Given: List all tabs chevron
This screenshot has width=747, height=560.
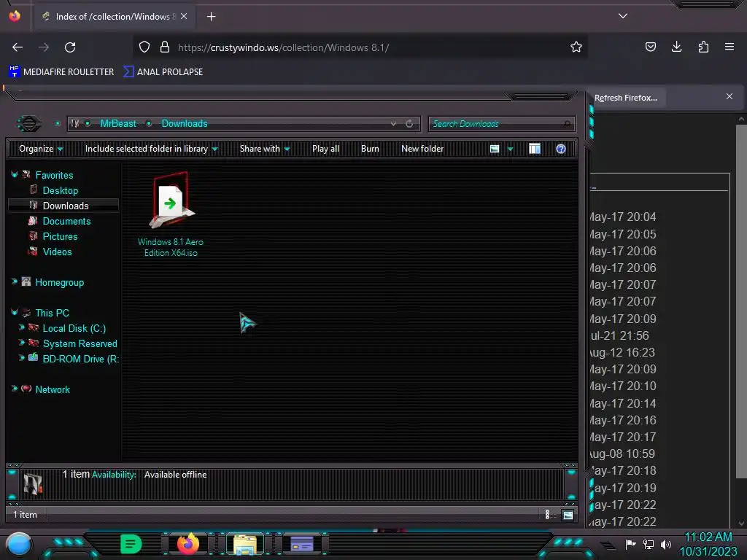Looking at the screenshot, I should (623, 16).
